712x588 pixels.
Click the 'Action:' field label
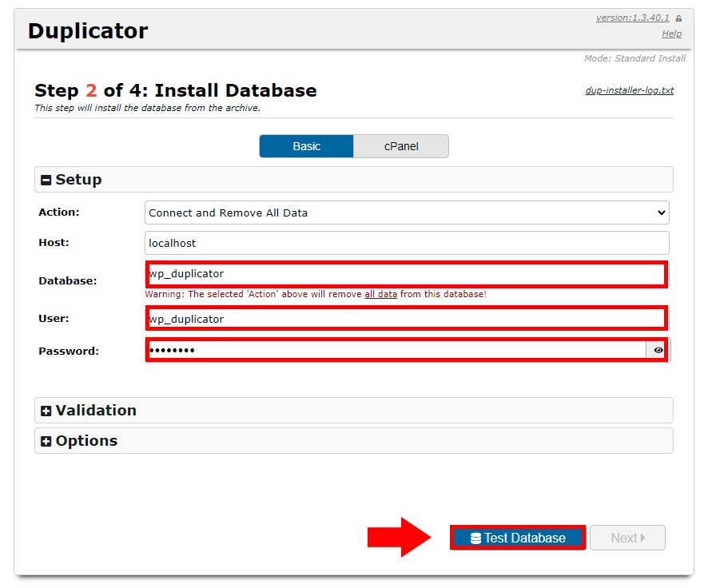[x=59, y=212]
